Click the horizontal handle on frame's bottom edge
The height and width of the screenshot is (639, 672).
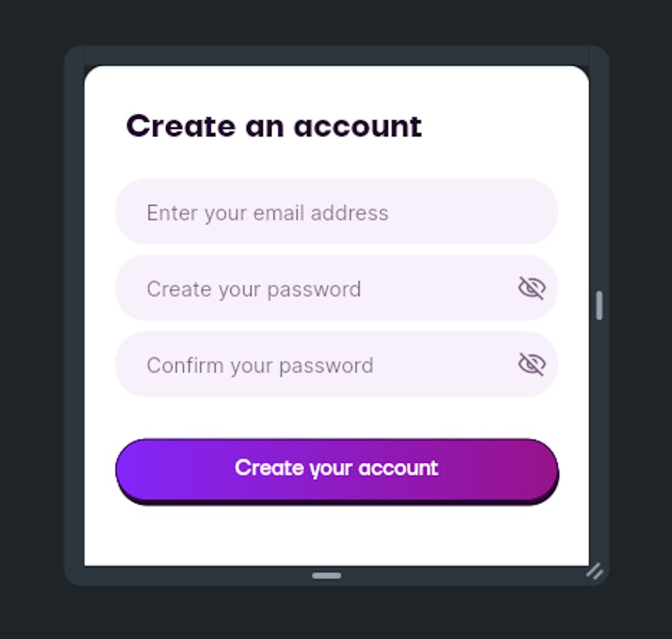coord(327,576)
